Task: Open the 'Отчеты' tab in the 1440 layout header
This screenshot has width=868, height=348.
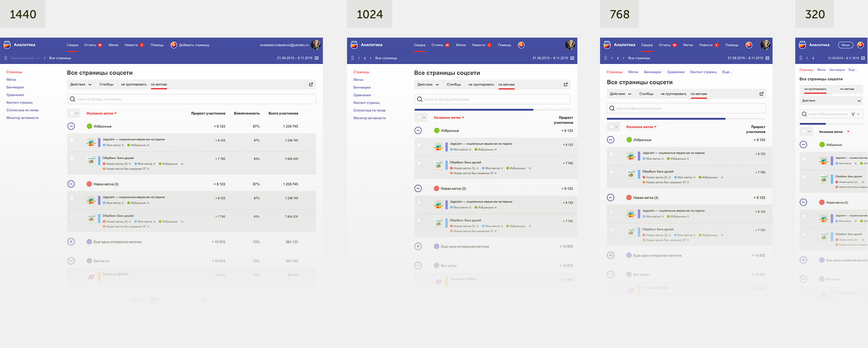Action: click(90, 45)
